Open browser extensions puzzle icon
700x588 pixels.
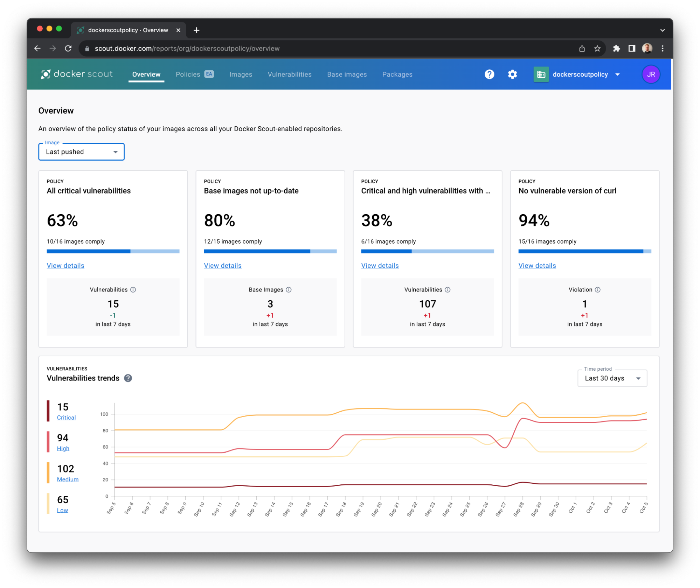coord(616,49)
